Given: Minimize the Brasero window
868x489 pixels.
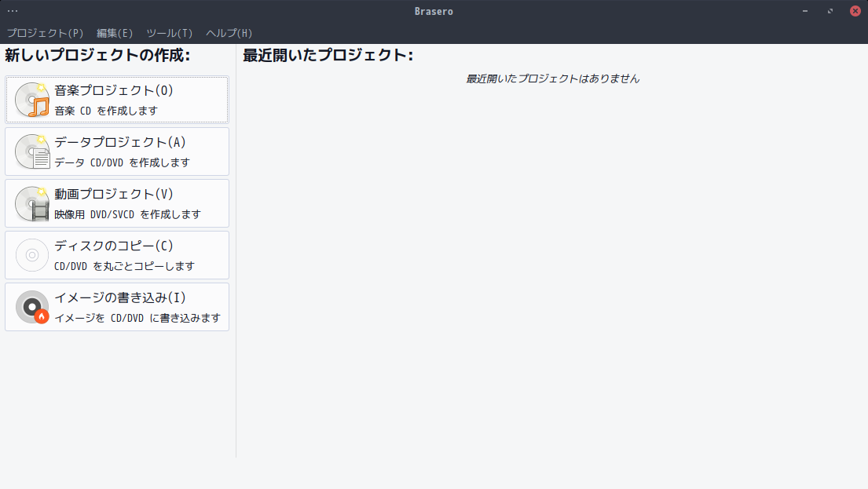Looking at the screenshot, I should [805, 11].
